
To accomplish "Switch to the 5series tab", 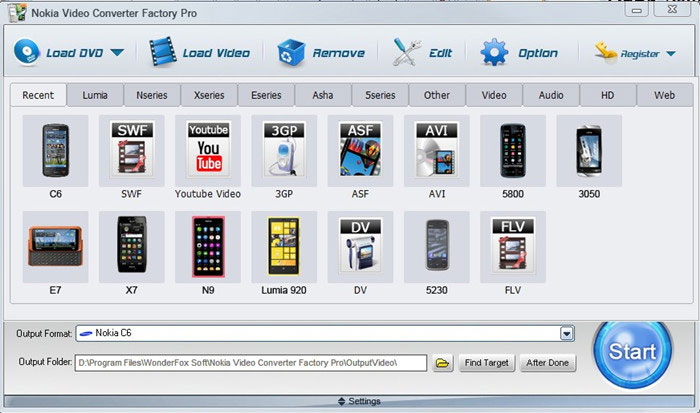I will (x=380, y=95).
